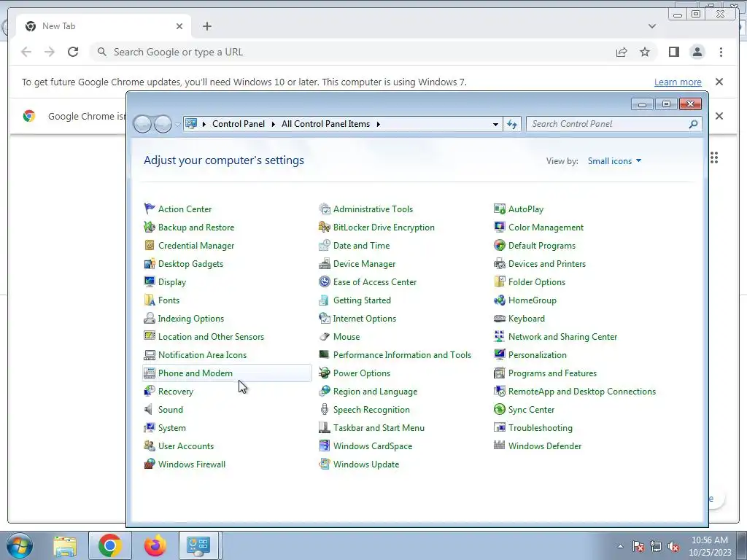Click the Learn more link in Chrome
Viewport: 747px width, 560px height.
678,82
